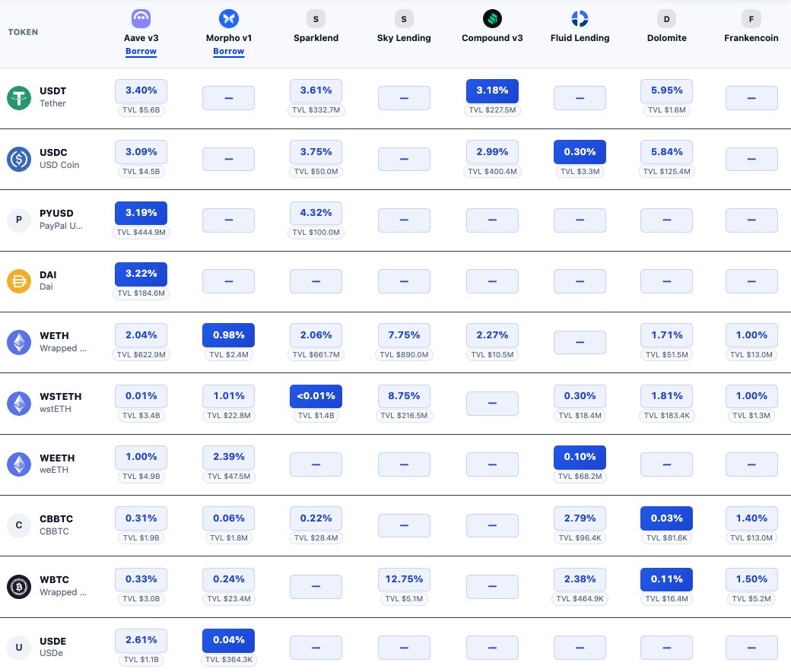
Task: Select the 0.03% CBBTC Dolomite rate
Action: click(x=666, y=518)
